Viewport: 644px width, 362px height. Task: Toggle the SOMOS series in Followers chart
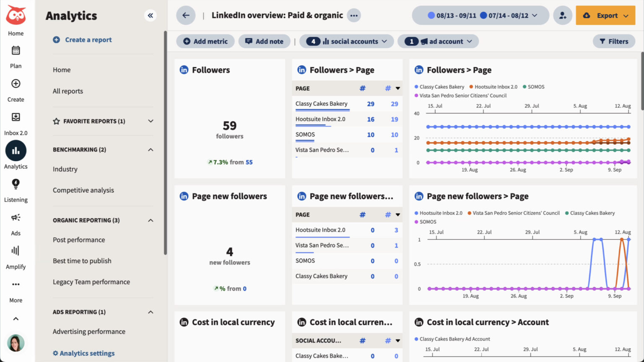coord(534,87)
